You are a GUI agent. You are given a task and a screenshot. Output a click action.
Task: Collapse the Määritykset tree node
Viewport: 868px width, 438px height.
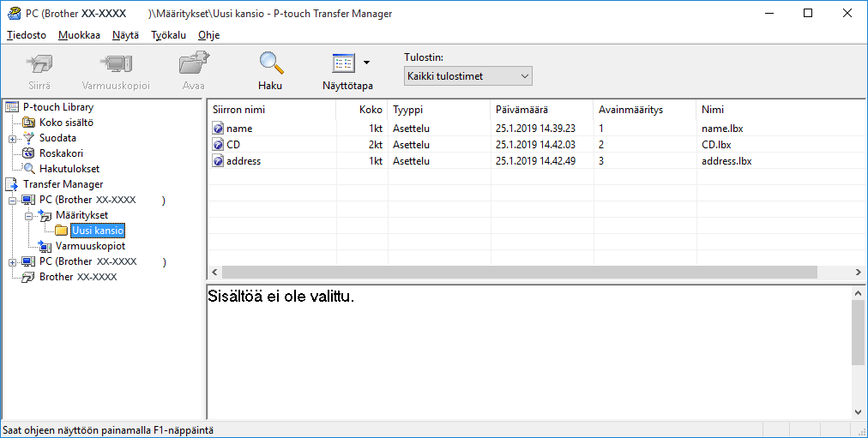coord(29,216)
